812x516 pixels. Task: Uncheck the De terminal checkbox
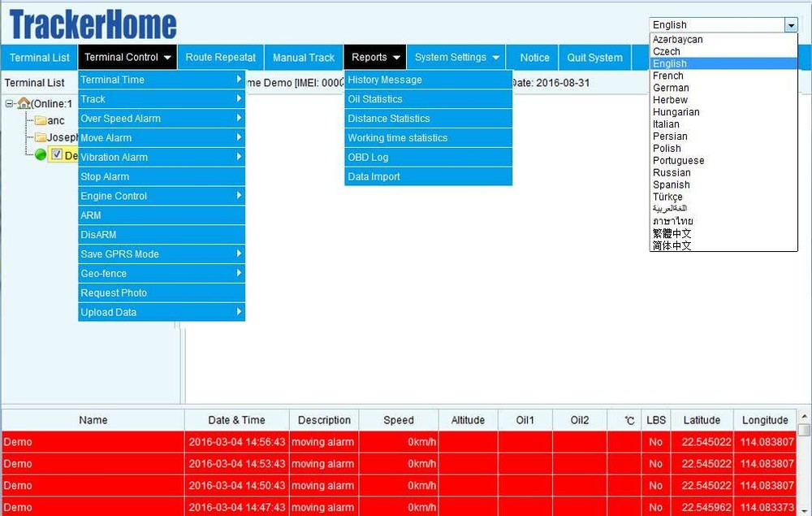pos(57,154)
